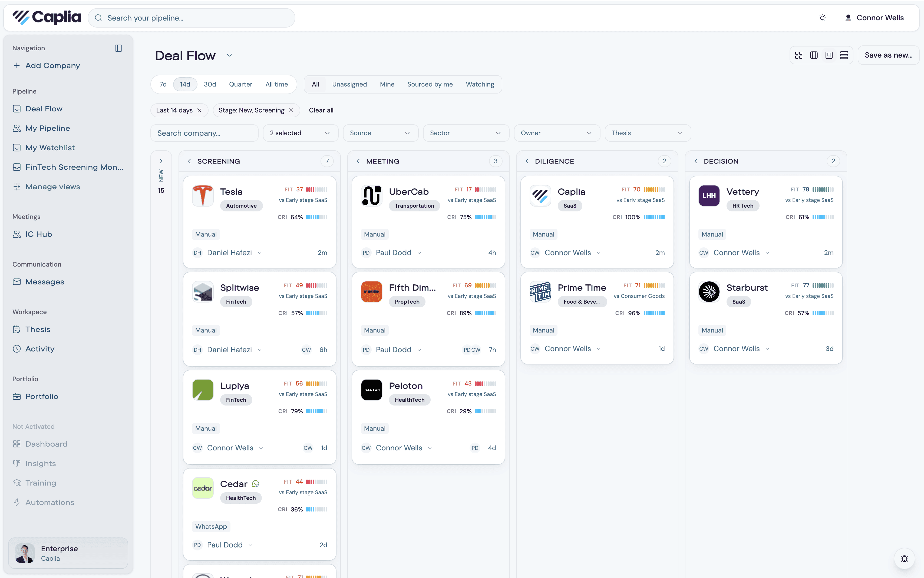924x578 pixels.
Task: Select the All time range
Action: (276, 84)
